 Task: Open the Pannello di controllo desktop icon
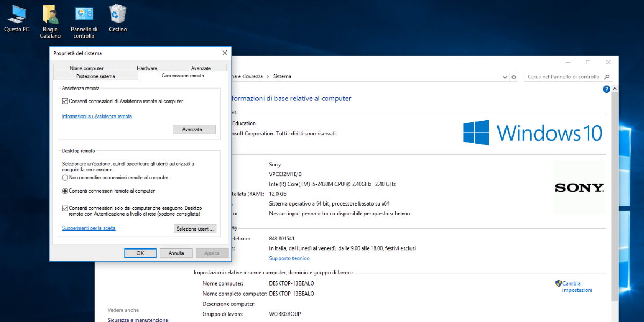point(84,21)
